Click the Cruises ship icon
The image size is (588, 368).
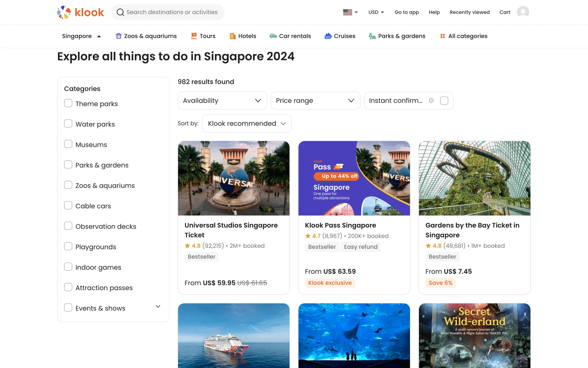(328, 36)
